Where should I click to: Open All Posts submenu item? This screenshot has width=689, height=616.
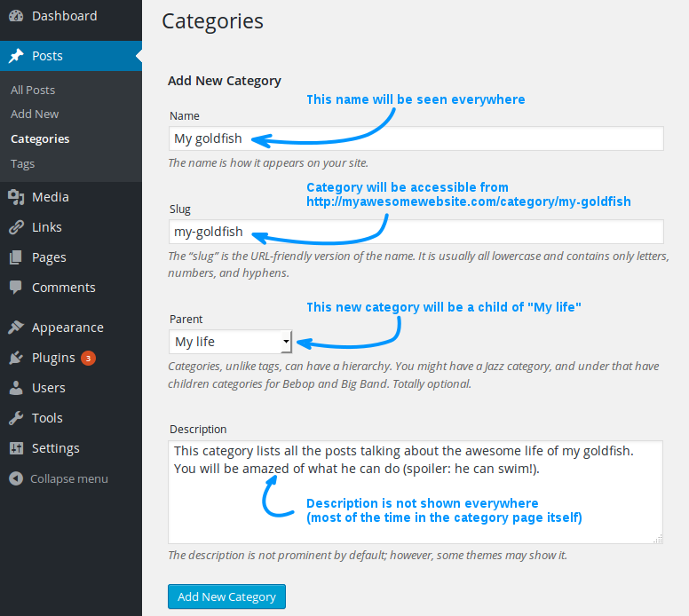(33, 90)
